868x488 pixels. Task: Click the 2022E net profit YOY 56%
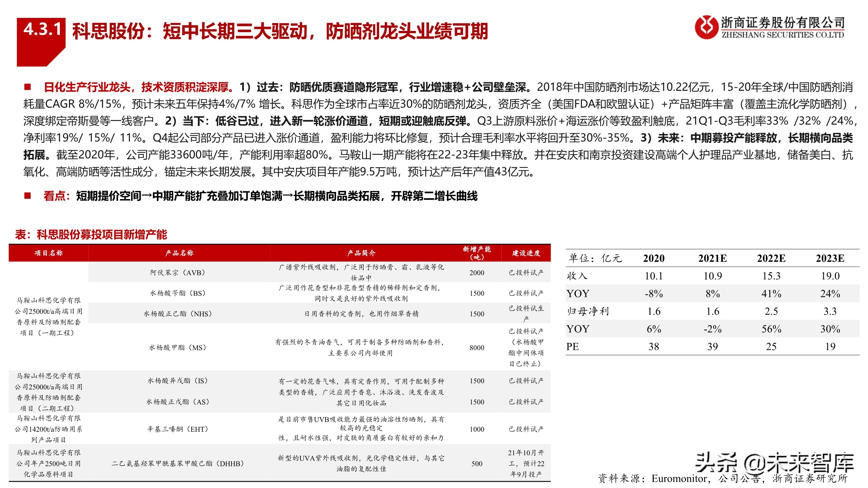pos(771,329)
